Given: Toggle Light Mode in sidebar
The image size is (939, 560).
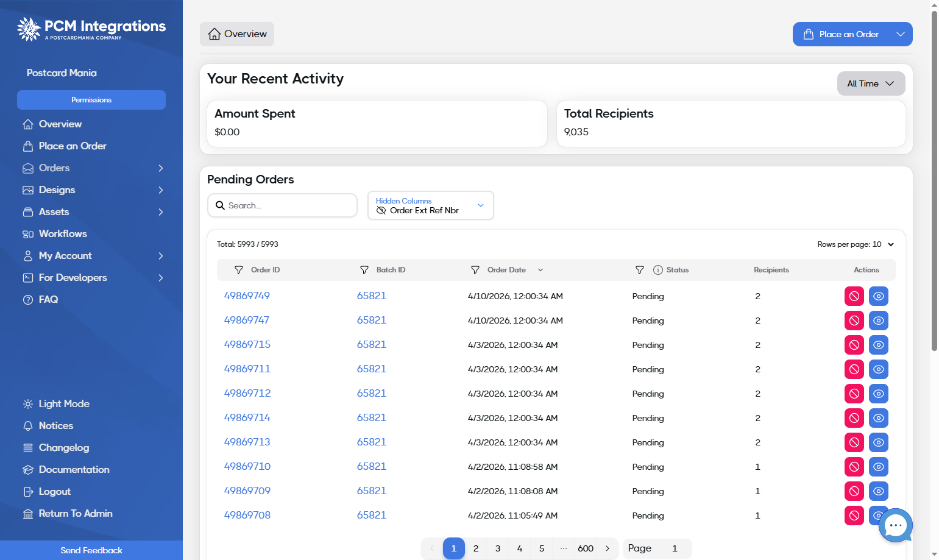Looking at the screenshot, I should 56,404.
